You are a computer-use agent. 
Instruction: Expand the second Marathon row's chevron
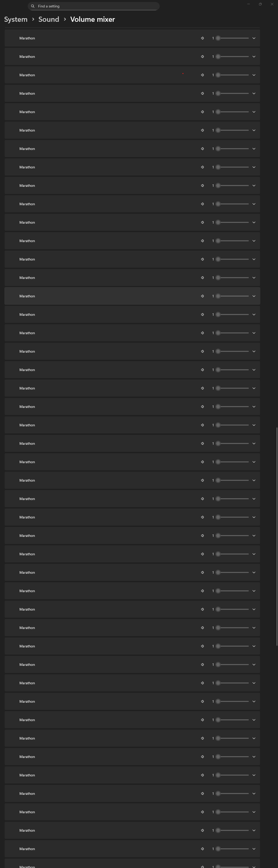254,57
